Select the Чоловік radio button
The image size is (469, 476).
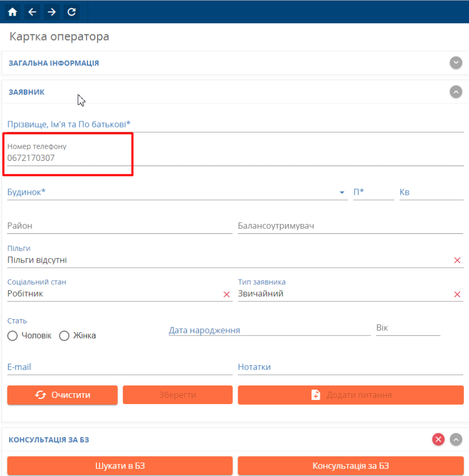[13, 336]
